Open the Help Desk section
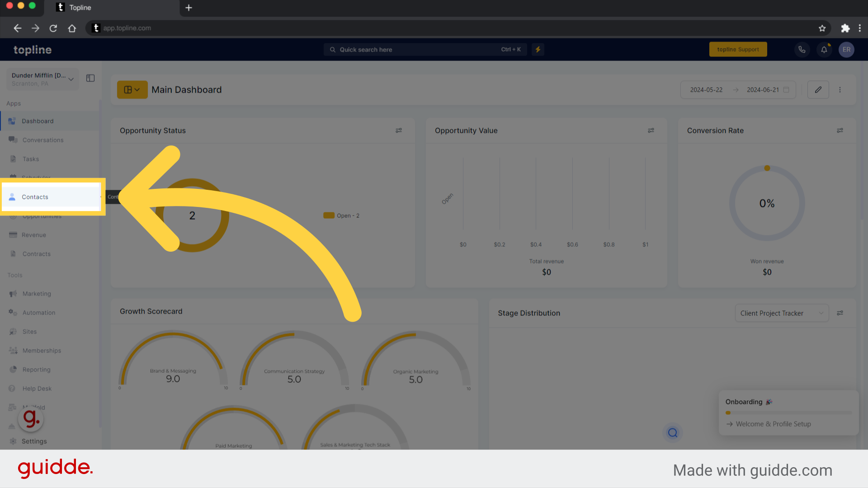 (x=37, y=389)
